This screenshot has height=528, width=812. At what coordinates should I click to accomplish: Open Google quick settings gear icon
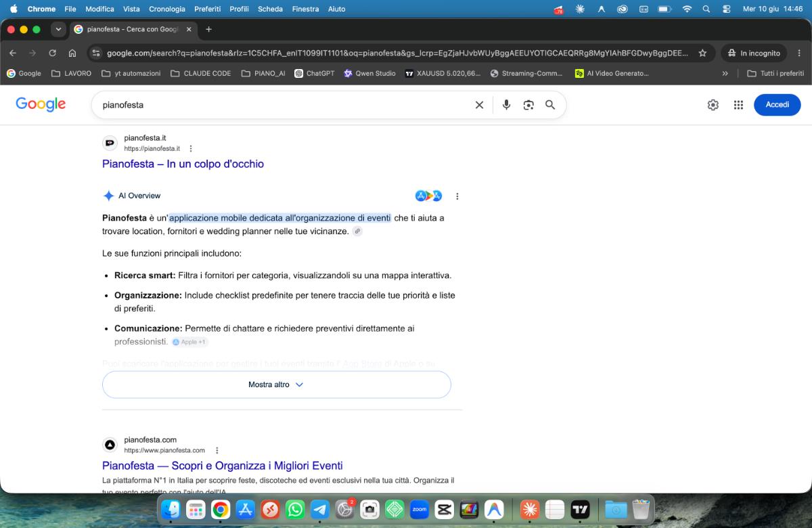[713, 105]
